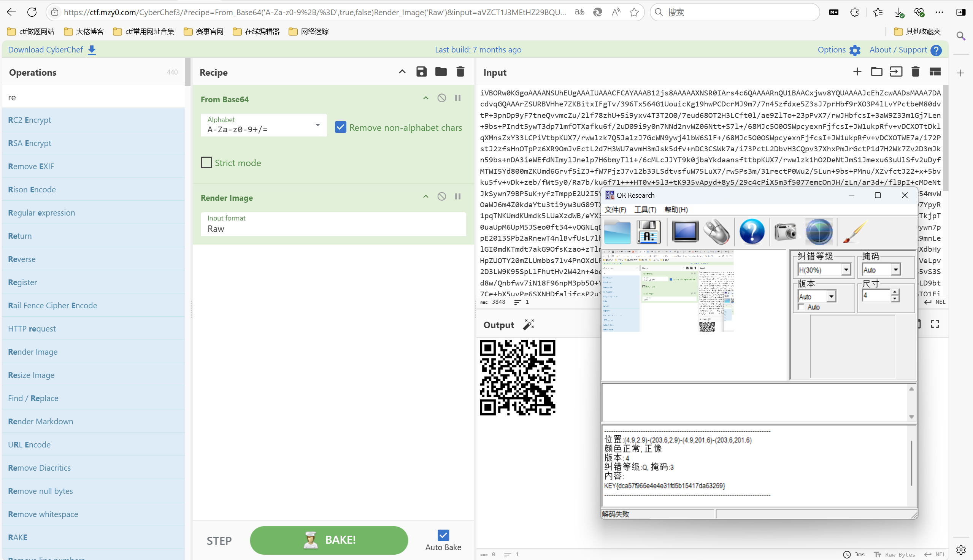Select the Find / Replace operation

click(94, 398)
